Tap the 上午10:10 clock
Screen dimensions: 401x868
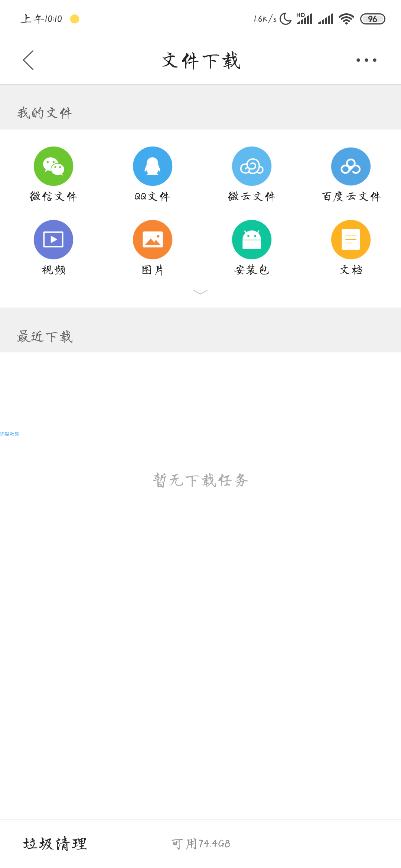41,19
